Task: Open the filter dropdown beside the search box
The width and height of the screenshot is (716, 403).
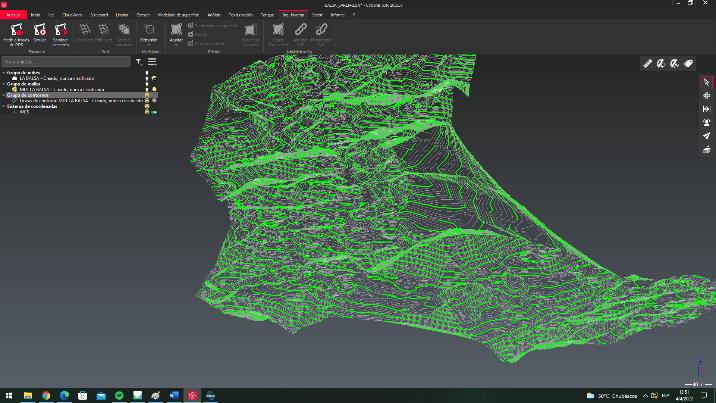Action: 138,62
